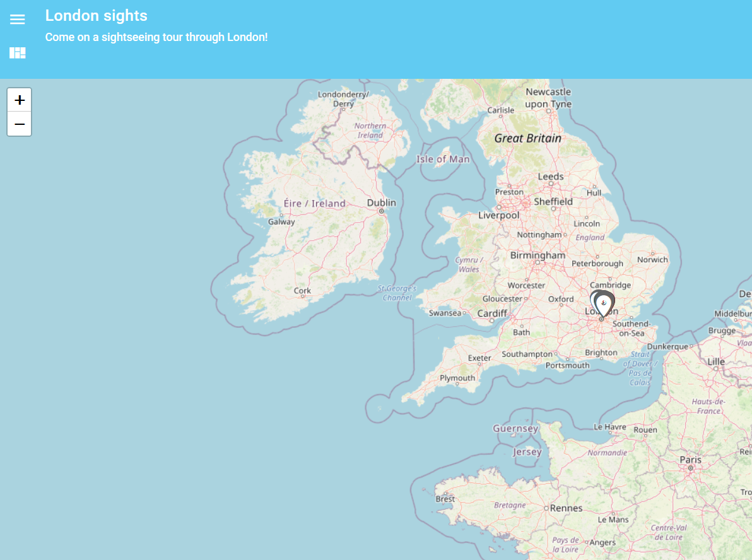Zoom in with the plus button

[20, 100]
